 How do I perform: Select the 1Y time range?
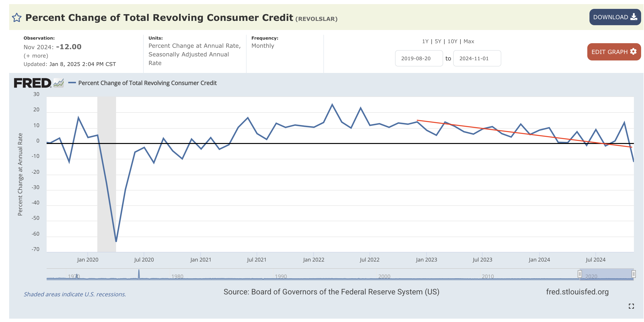[x=425, y=42]
